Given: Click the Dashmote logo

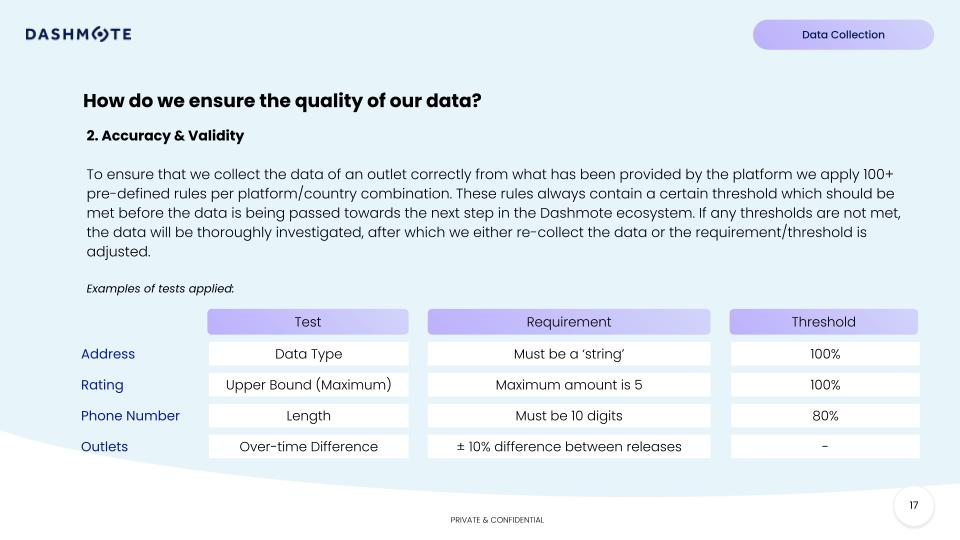Looking at the screenshot, I should tap(78, 35).
